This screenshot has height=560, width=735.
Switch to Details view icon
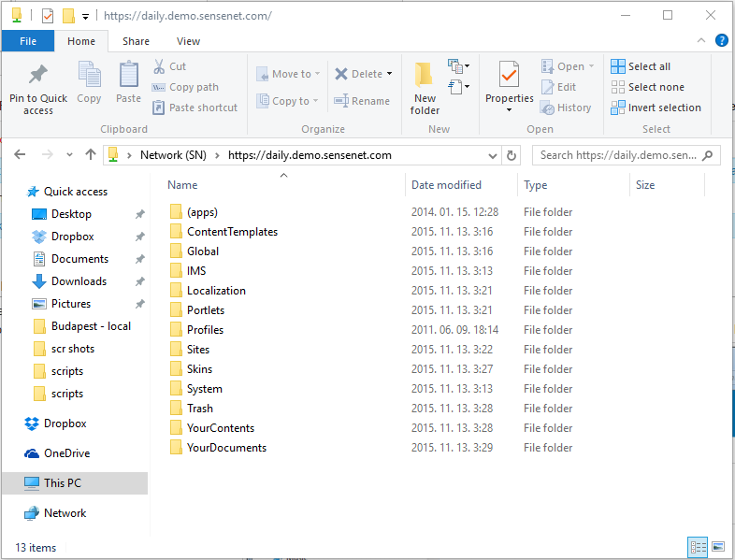698,547
